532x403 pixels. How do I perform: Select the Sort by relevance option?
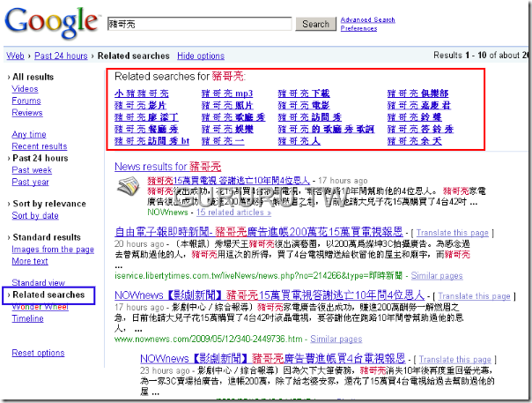coord(49,204)
